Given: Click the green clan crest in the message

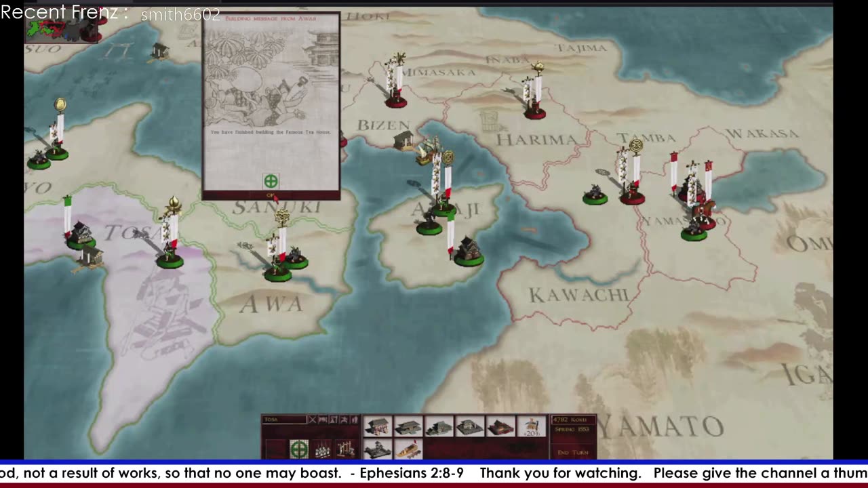Looking at the screenshot, I should [x=271, y=181].
